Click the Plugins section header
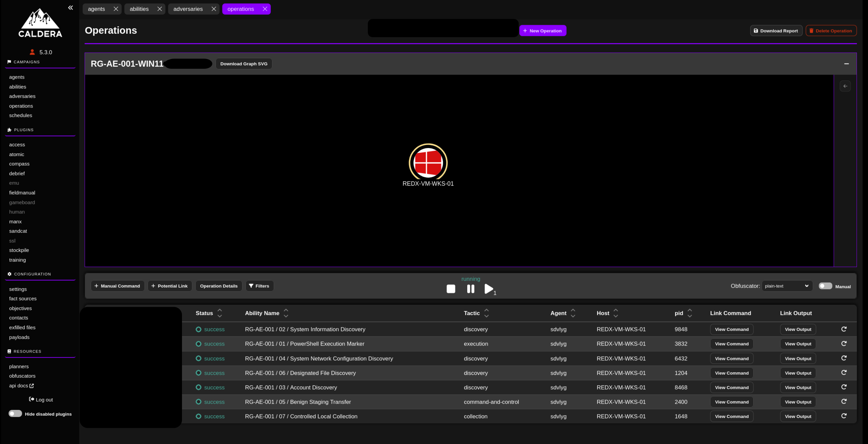 pos(21,130)
